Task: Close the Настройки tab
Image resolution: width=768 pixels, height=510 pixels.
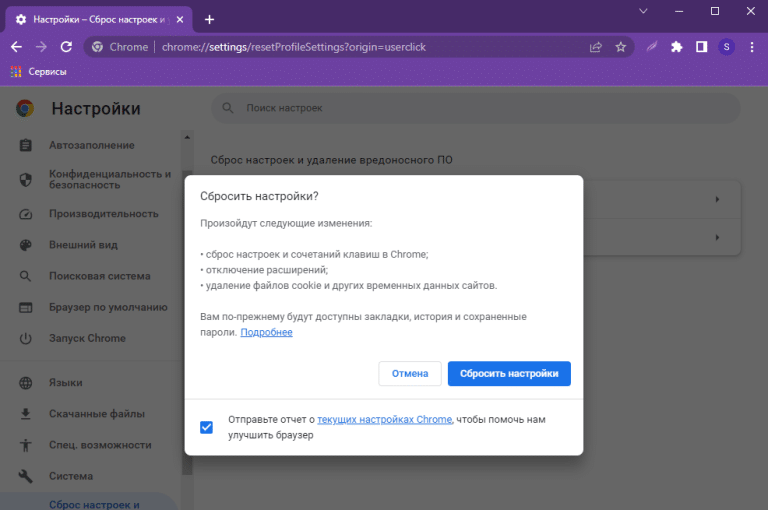Action: click(x=180, y=20)
